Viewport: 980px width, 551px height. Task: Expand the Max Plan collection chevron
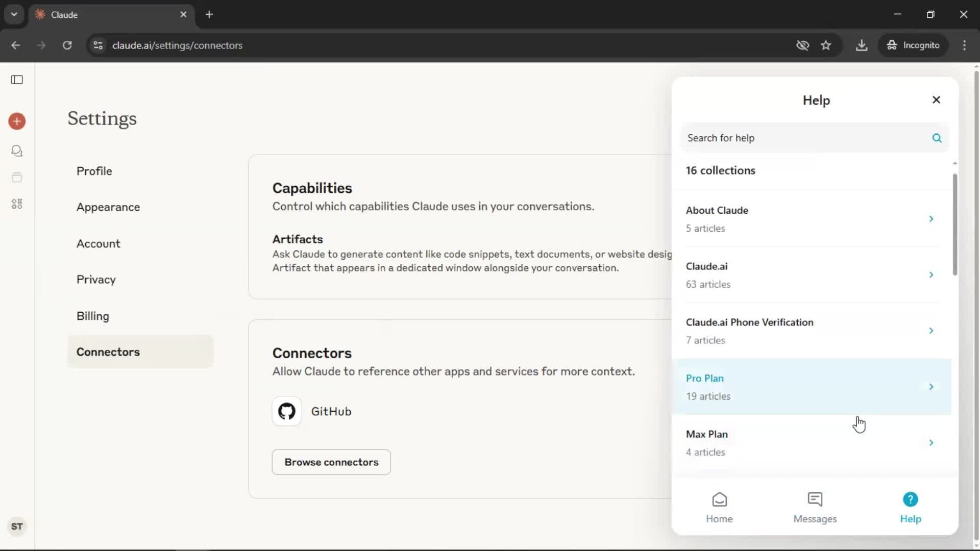pos(931,443)
